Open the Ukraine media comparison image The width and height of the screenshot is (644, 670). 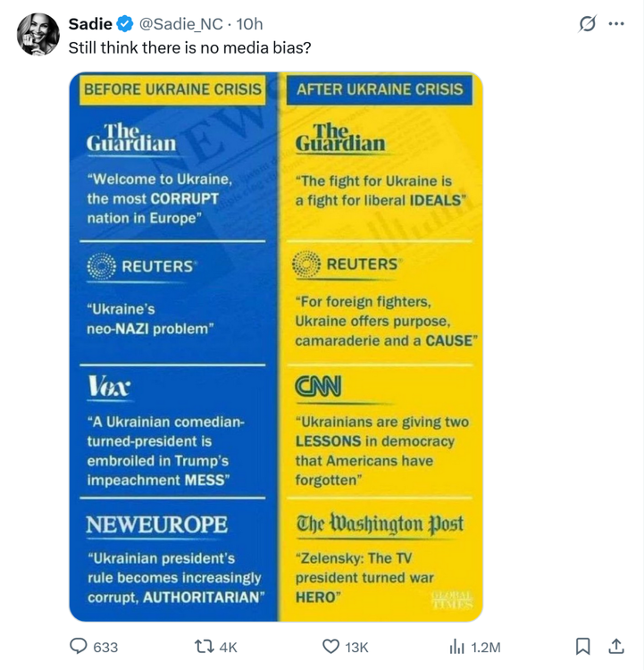pyautogui.click(x=276, y=346)
